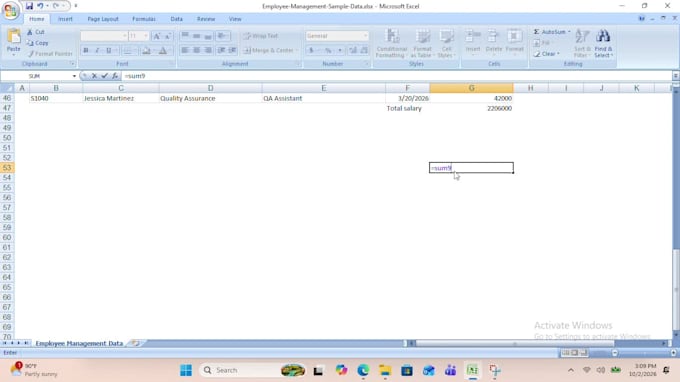This screenshot has height=382, width=680.
Task: Open the weather widget showing Partly sunny
Action: point(35,370)
